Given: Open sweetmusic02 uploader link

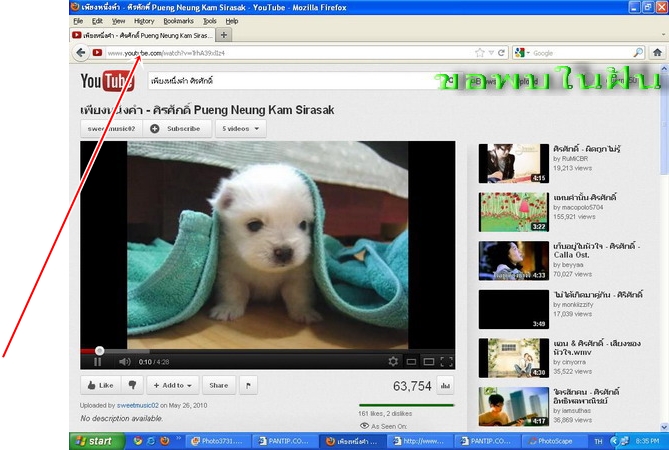Looking at the screenshot, I should tap(137, 405).
